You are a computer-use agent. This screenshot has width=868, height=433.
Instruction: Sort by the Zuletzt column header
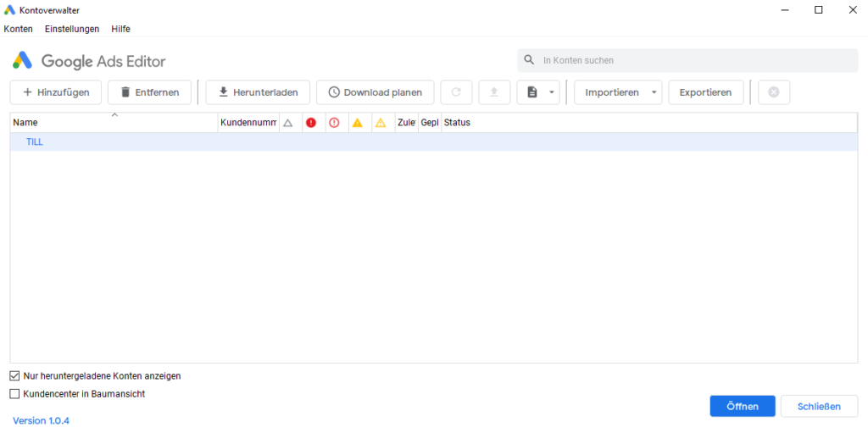coord(406,123)
